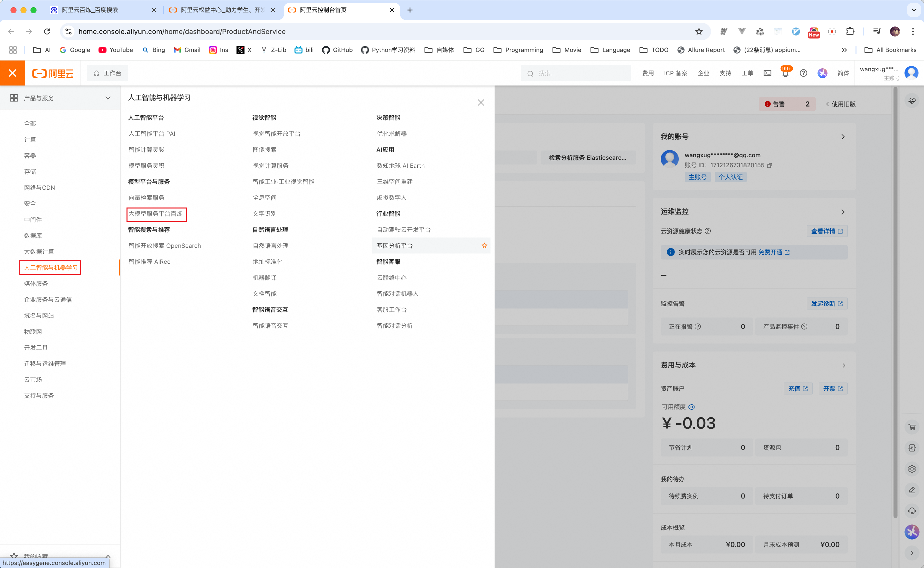Screen dimensions: 924x568
Task: Open the Aliyun logo homepage
Action: pyautogui.click(x=52, y=73)
